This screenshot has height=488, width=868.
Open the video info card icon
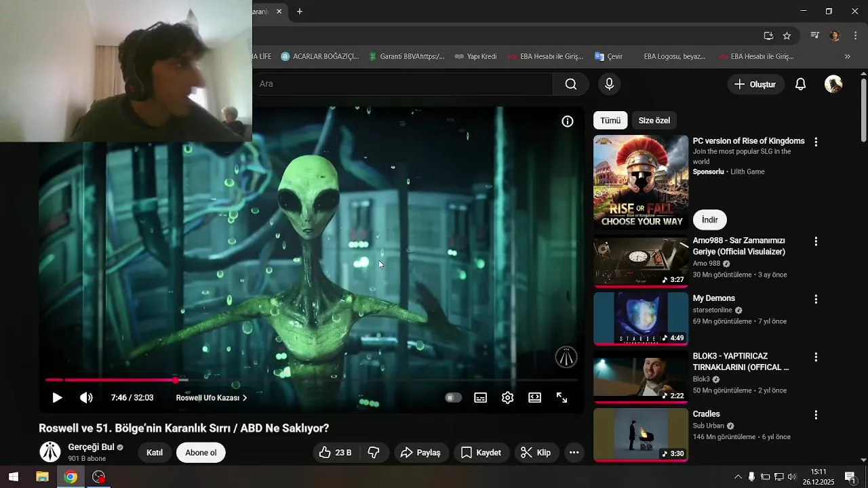[x=568, y=121]
